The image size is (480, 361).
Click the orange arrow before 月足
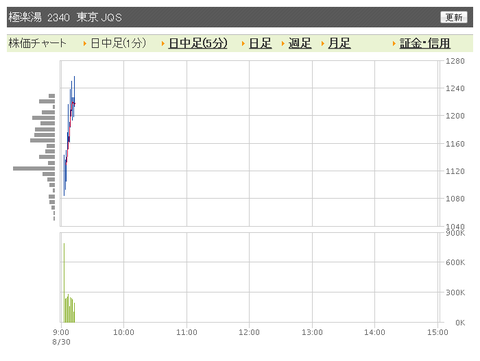pyautogui.click(x=323, y=44)
